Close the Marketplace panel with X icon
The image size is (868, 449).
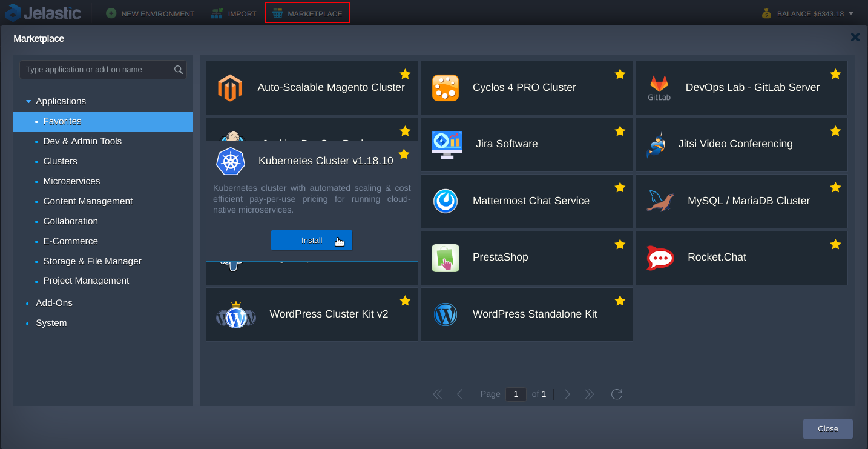pos(855,38)
